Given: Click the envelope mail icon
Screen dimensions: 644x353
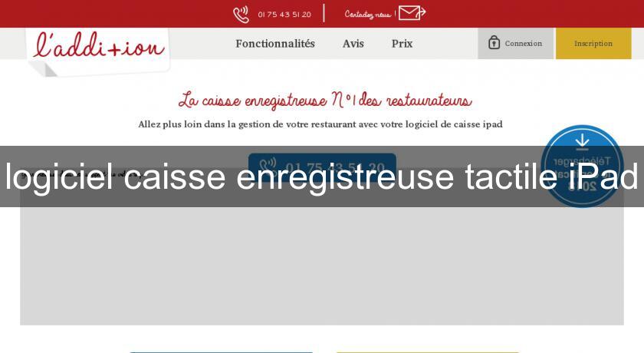Looking at the screenshot, I should (x=412, y=13).
